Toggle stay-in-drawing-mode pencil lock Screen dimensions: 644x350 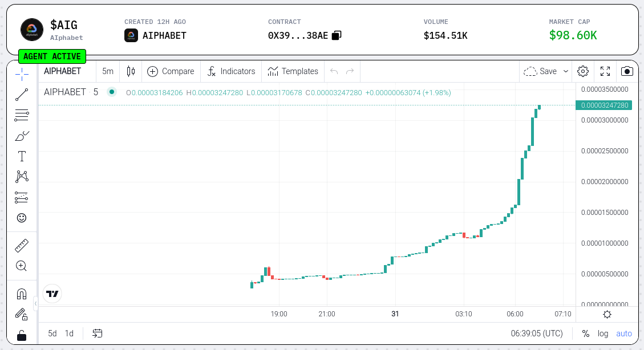pyautogui.click(x=22, y=314)
